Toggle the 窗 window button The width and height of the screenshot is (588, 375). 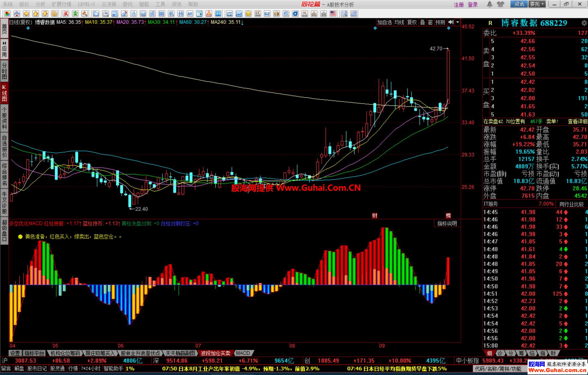(x=430, y=22)
